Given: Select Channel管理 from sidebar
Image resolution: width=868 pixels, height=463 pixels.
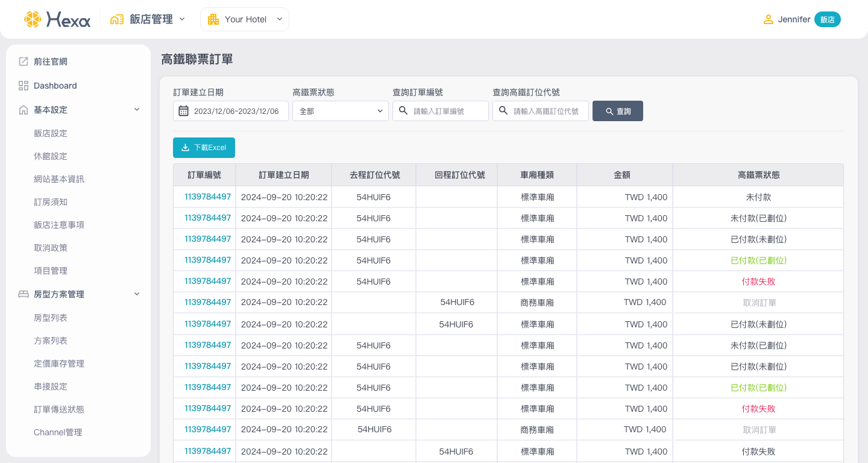Looking at the screenshot, I should click(58, 432).
